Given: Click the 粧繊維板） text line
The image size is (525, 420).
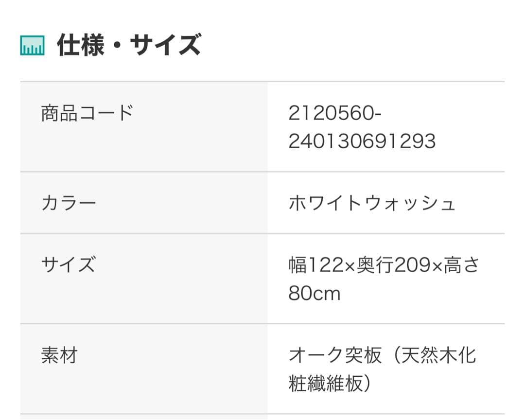Looking at the screenshot, I should click(x=330, y=384).
